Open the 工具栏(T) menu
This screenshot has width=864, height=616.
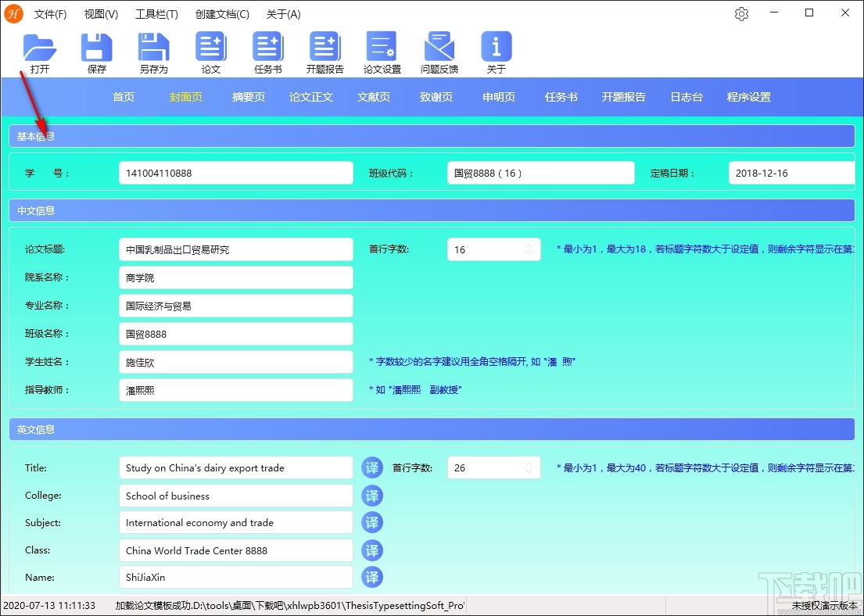156,14
